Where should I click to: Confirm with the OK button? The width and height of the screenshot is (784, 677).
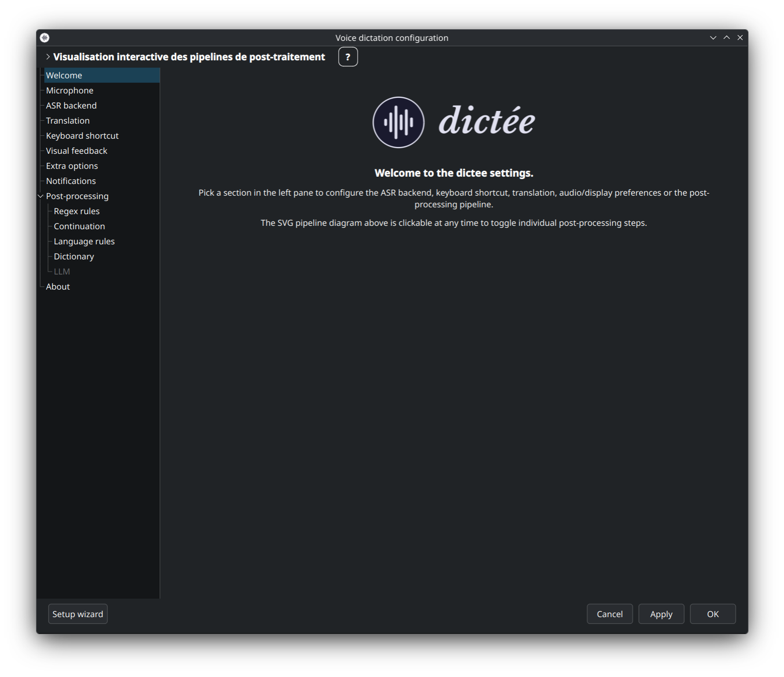pos(713,614)
